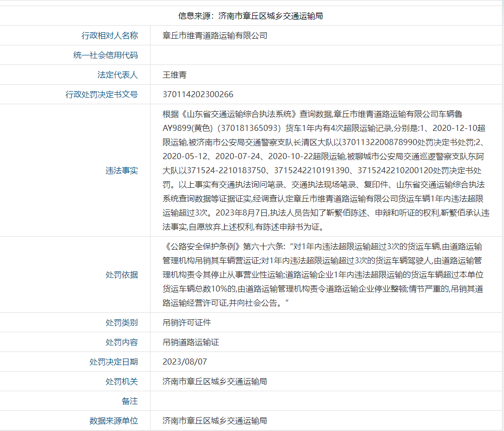Click '济南市章丘区城乡交通运输局' in the 处罚机关 row

tap(215, 381)
